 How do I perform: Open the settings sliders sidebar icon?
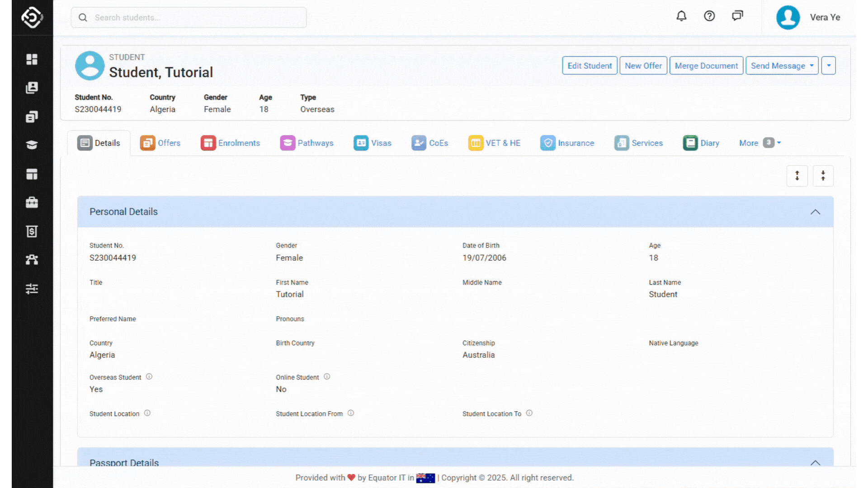[32, 289]
